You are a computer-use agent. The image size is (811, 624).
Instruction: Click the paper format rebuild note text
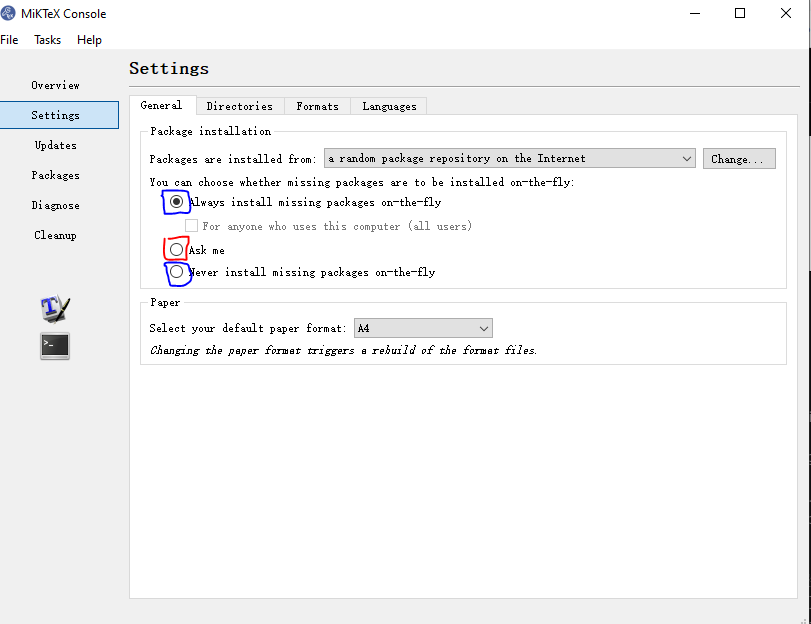pos(343,350)
